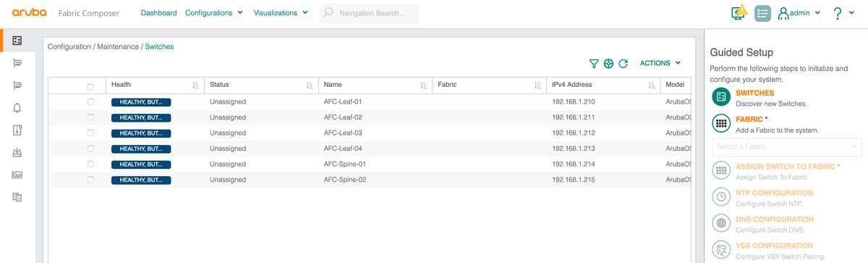Click the health badge for AFC-Leaf-01
Screen dimensions: 868x263
pos(141,102)
